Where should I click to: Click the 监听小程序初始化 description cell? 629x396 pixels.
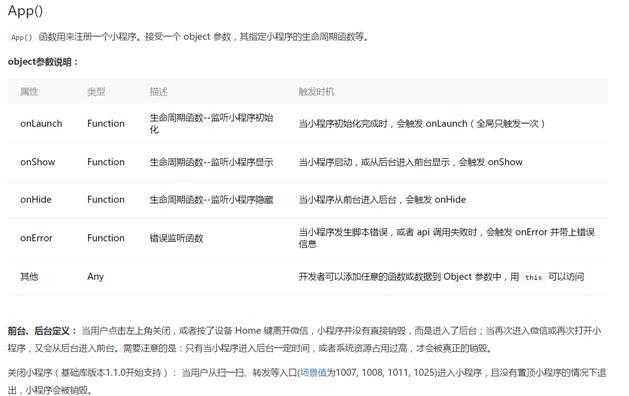211,124
